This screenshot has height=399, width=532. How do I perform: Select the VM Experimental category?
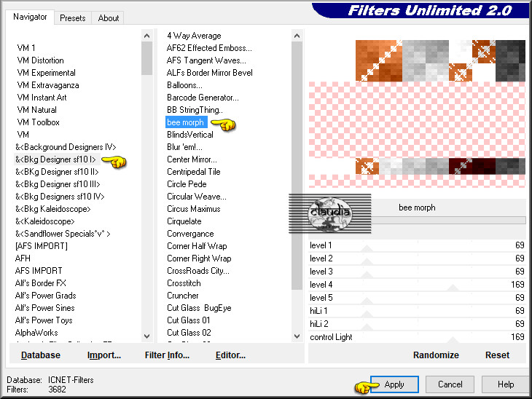coord(46,73)
